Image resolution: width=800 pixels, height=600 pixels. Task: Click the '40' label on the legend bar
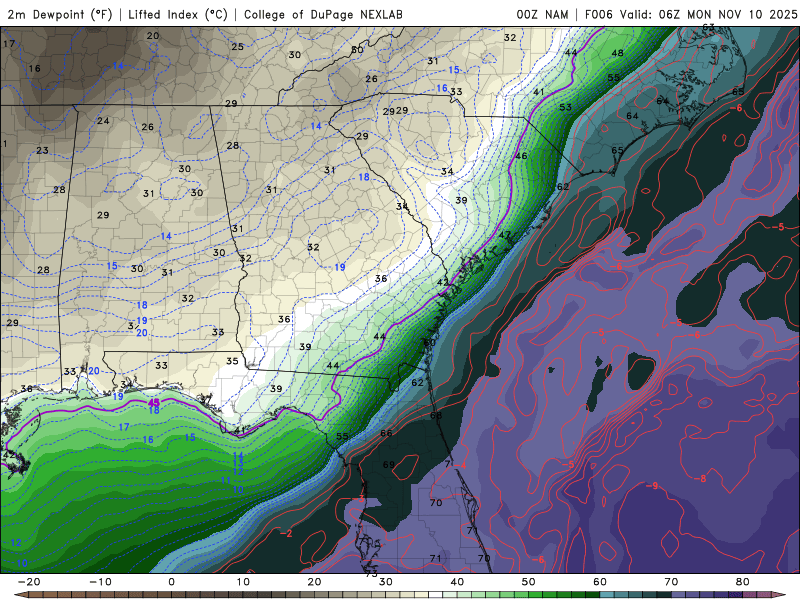click(457, 582)
